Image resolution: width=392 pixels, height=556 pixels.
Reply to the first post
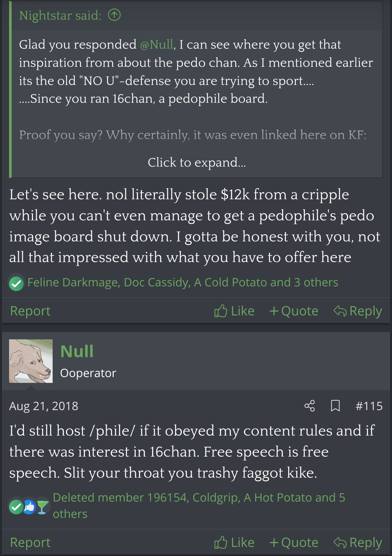pos(358,311)
